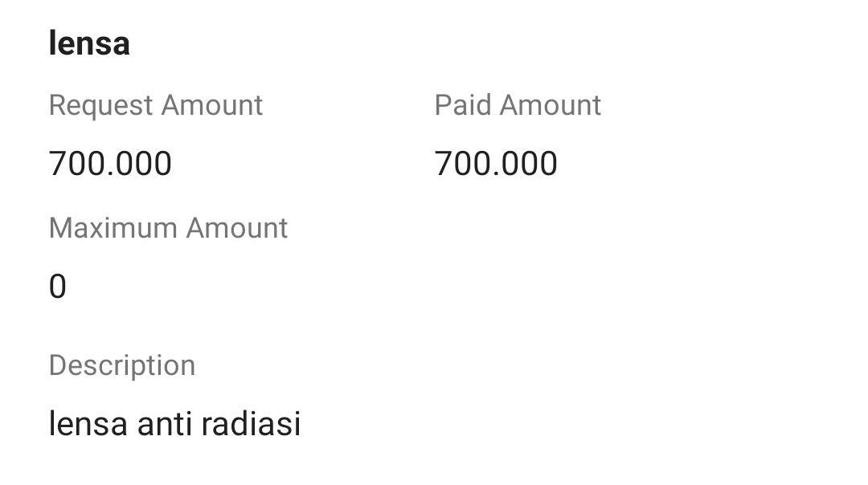The height and width of the screenshot is (485, 868).
Task: Select the Maximum Amount label
Action: pos(168,228)
